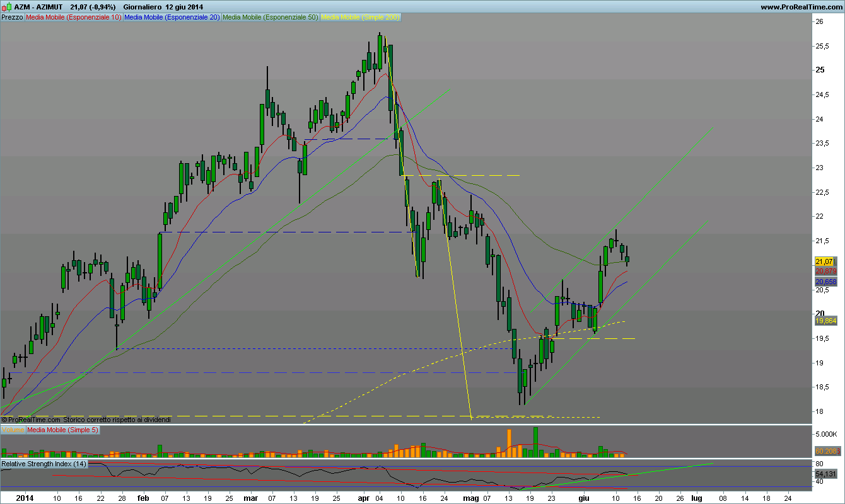Click the lug month label on time axis
The image size is (845, 504).
tap(696, 498)
